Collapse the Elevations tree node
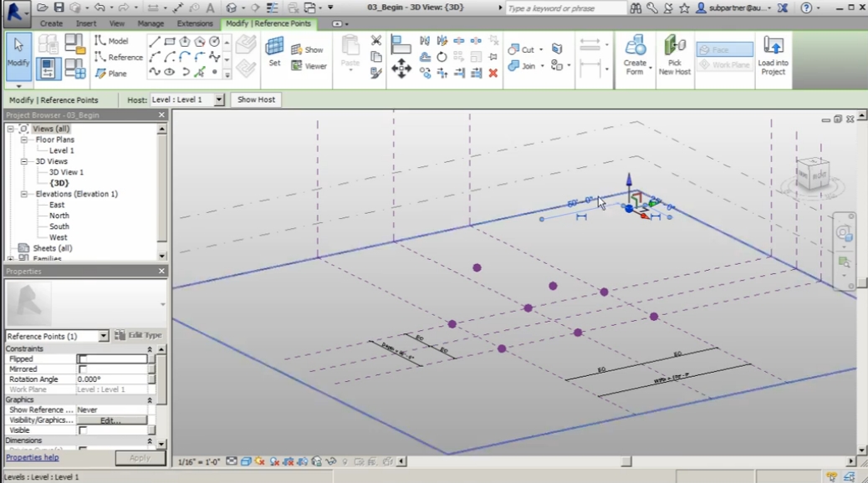The height and width of the screenshot is (483, 868). pyautogui.click(x=25, y=194)
